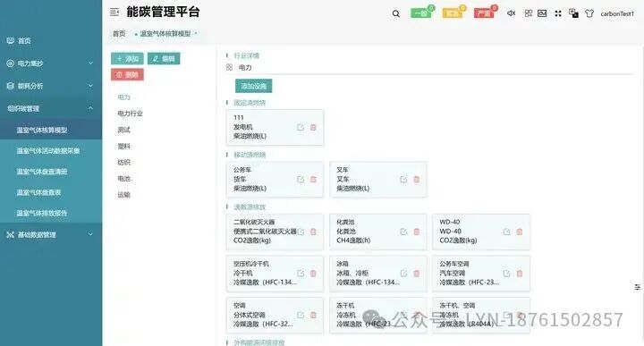The height and width of the screenshot is (346, 644).
Task: Go to 首页 in the sidebar
Action: pyautogui.click(x=51, y=40)
